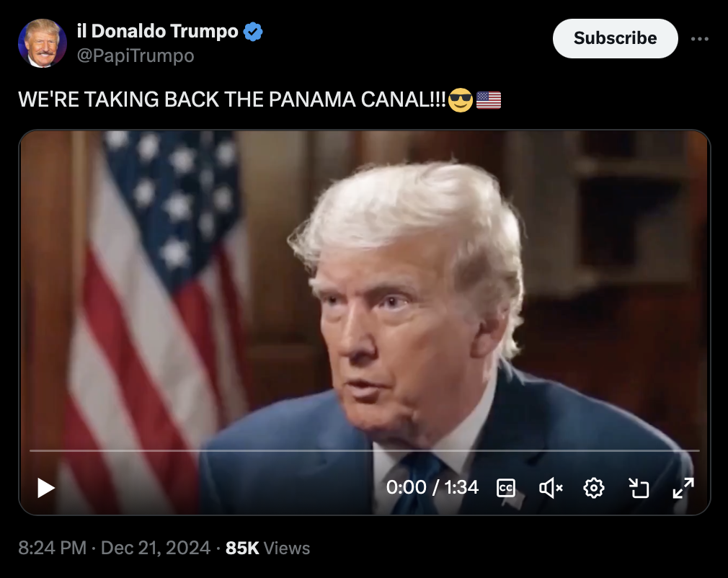Click the Panama Canal post text
The image size is (728, 578).
232,99
